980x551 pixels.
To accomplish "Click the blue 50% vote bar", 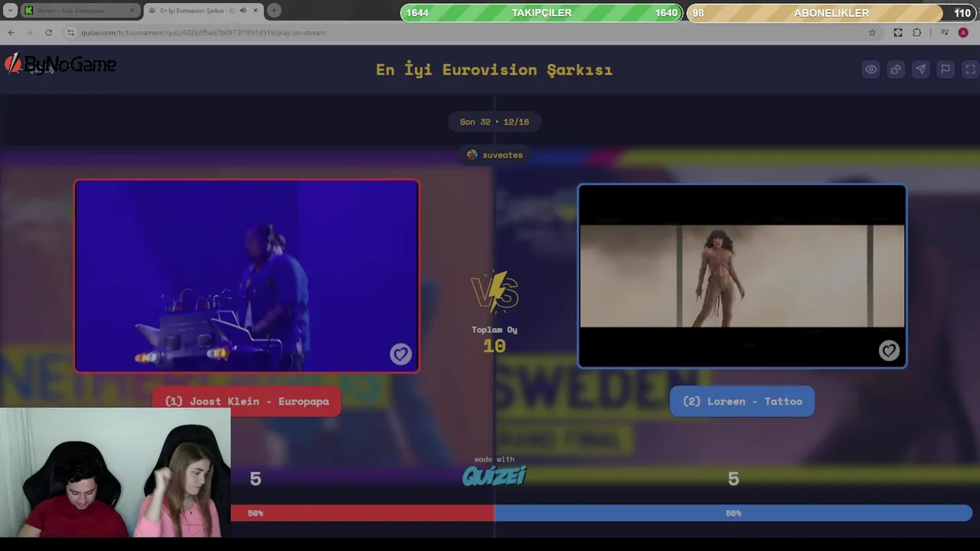I will tap(733, 514).
